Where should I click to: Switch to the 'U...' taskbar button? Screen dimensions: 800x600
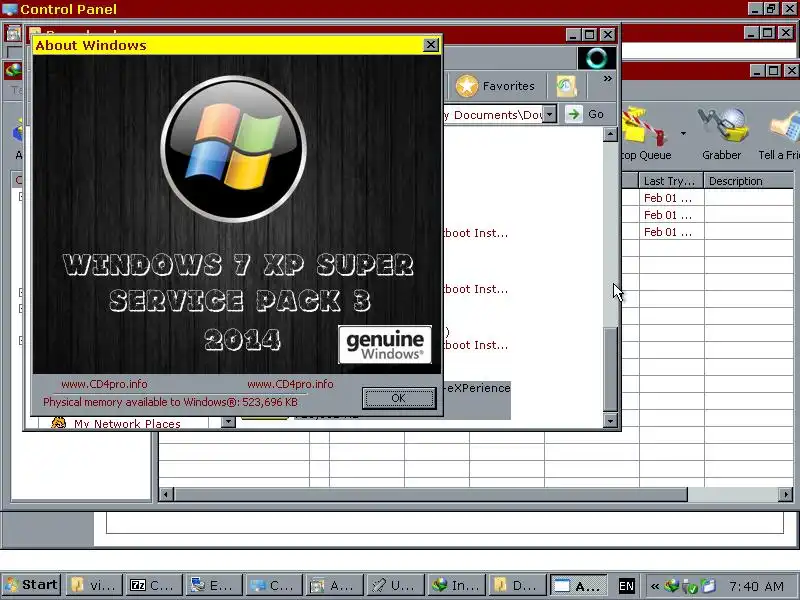click(393, 585)
